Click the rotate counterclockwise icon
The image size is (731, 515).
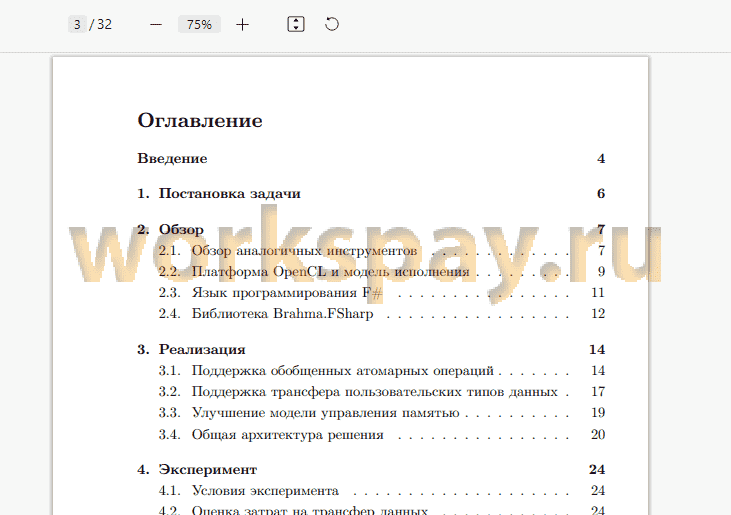click(331, 24)
